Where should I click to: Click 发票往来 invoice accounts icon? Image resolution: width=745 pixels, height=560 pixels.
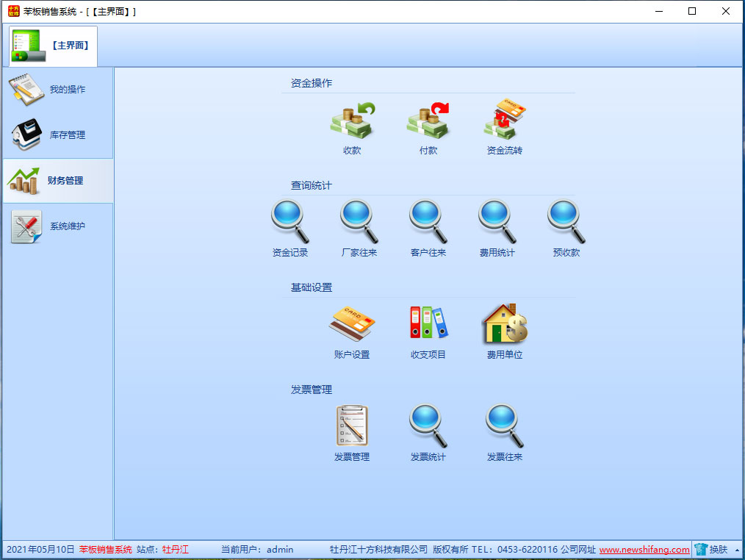(x=505, y=427)
